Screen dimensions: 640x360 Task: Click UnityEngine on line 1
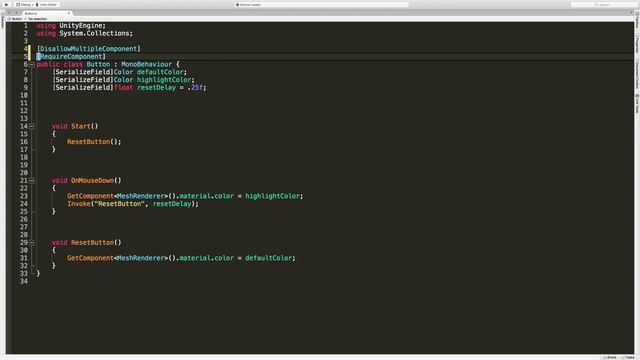click(x=81, y=25)
